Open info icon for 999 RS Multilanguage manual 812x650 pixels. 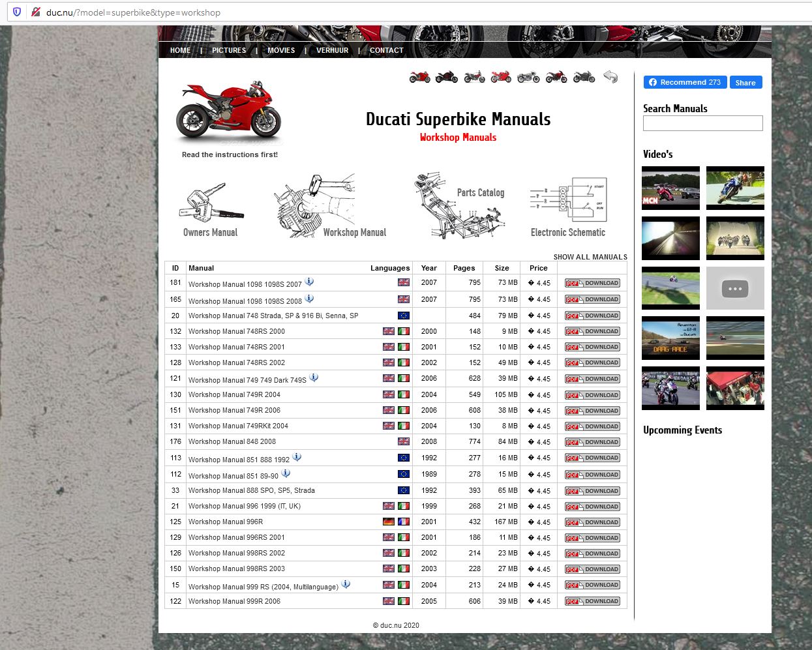(x=346, y=584)
